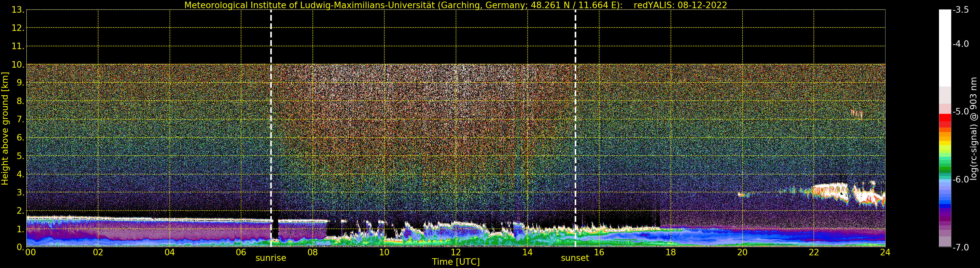This screenshot has height=268, width=980.
Task: Click the 'log(rc-signal) @903 nm' colorbar label
Action: point(973,128)
